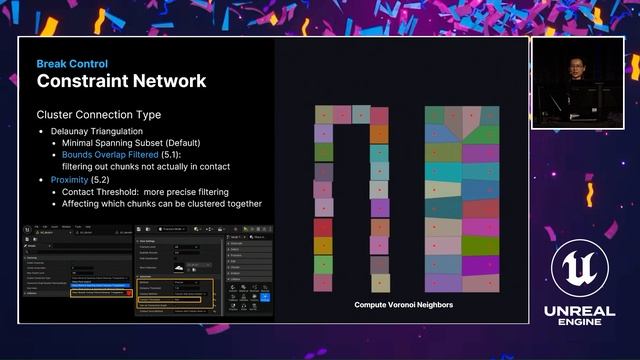Click the Compute Voronoi Neighbors caption
This screenshot has height=360, width=640.
pyautogui.click(x=404, y=304)
